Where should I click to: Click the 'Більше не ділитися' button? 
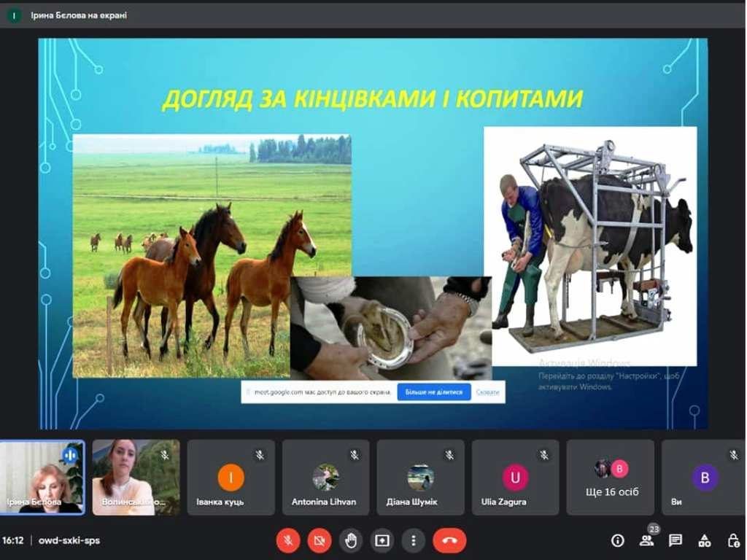coord(434,392)
